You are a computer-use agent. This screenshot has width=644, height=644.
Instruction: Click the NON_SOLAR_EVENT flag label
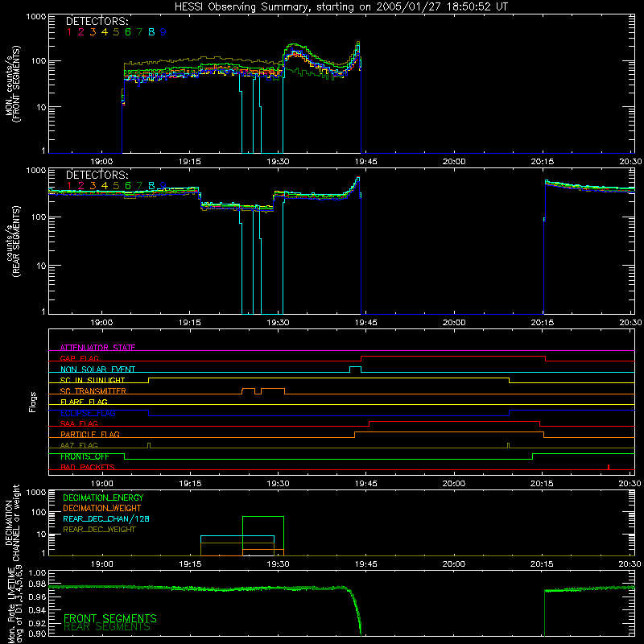[97, 369]
